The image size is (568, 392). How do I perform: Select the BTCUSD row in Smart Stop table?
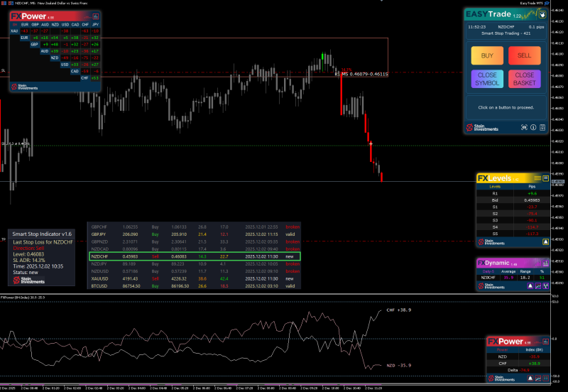click(195, 286)
